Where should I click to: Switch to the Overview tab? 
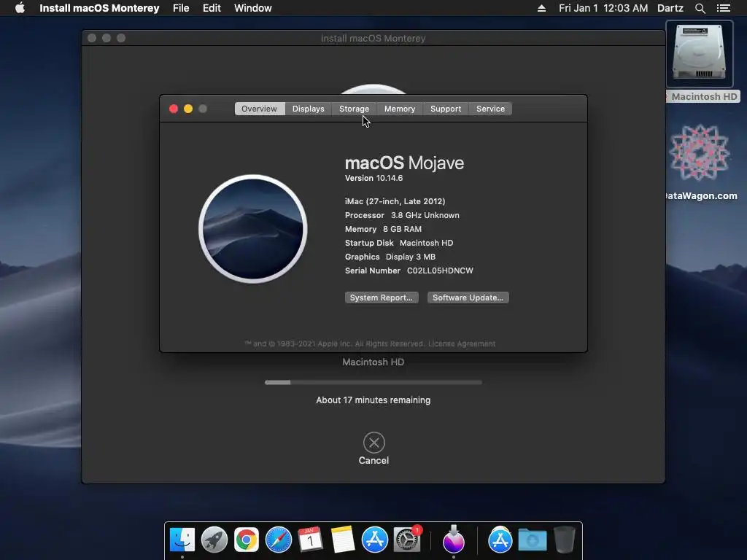coord(259,109)
